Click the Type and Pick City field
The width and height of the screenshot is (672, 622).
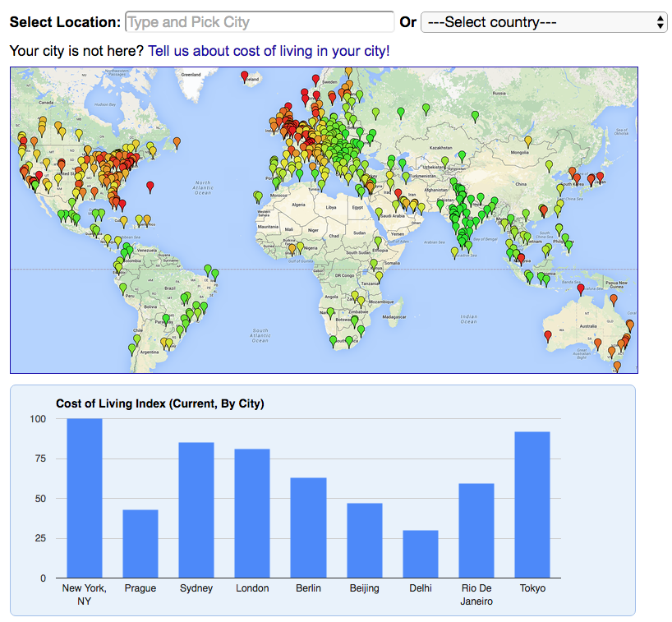click(260, 22)
